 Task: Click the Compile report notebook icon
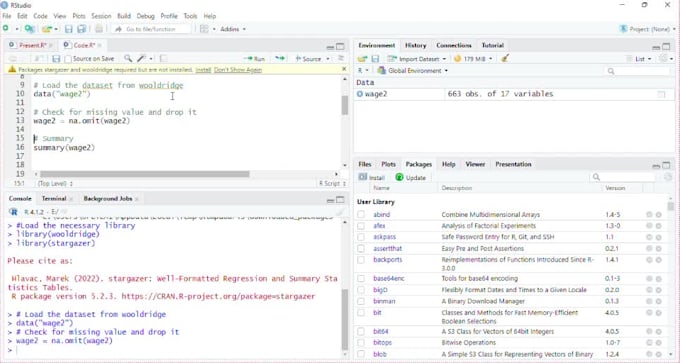pyautogui.click(x=163, y=59)
